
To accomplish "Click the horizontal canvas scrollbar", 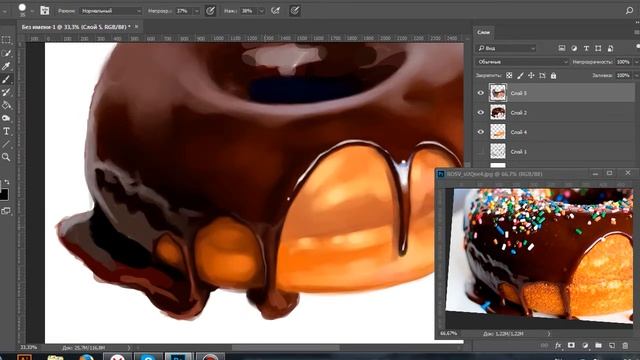I will pos(286,348).
